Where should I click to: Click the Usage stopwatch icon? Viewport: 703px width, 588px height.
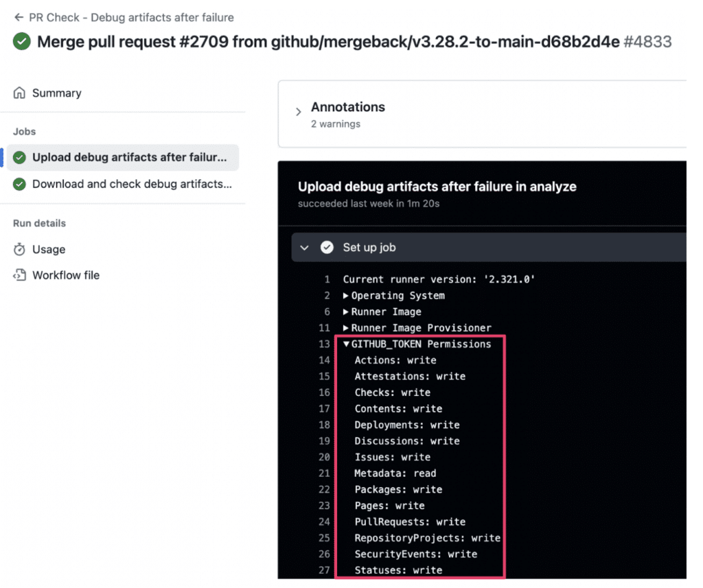[x=19, y=250]
